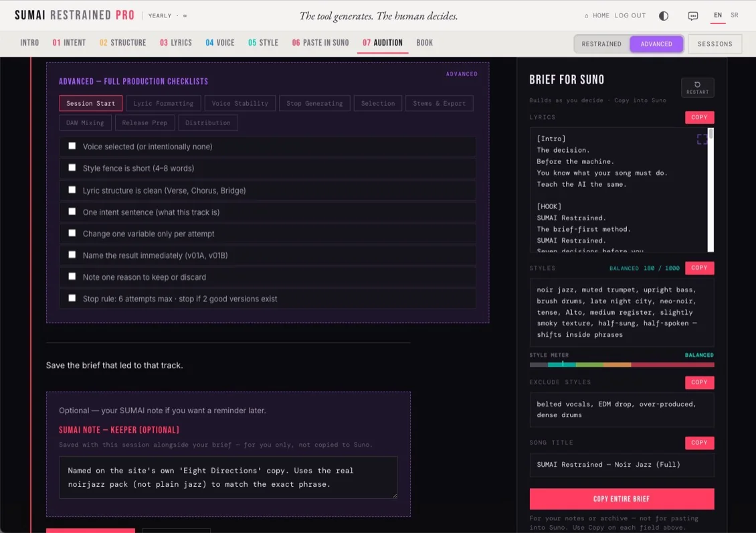Expand the lyrics box with fullscreen icon
This screenshot has width=756, height=533.
coord(702,139)
